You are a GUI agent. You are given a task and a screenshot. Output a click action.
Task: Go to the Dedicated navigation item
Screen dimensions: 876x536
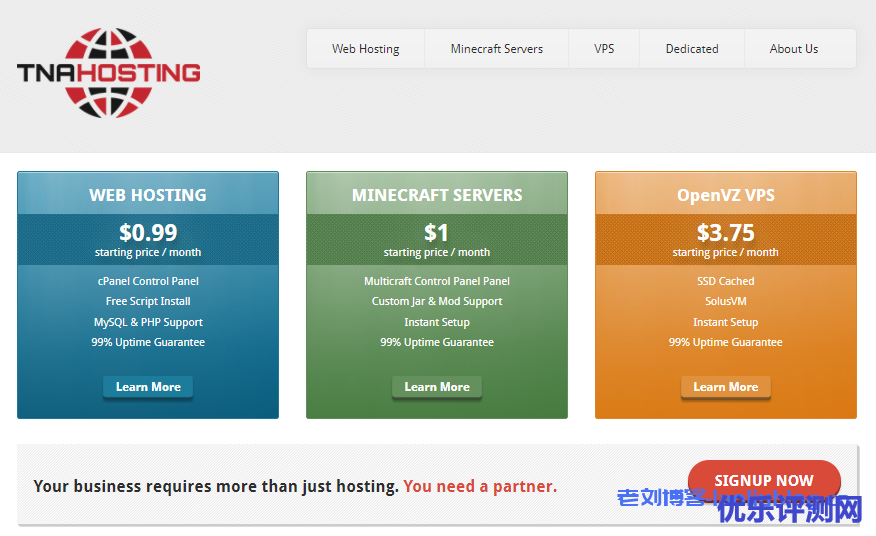(x=692, y=49)
